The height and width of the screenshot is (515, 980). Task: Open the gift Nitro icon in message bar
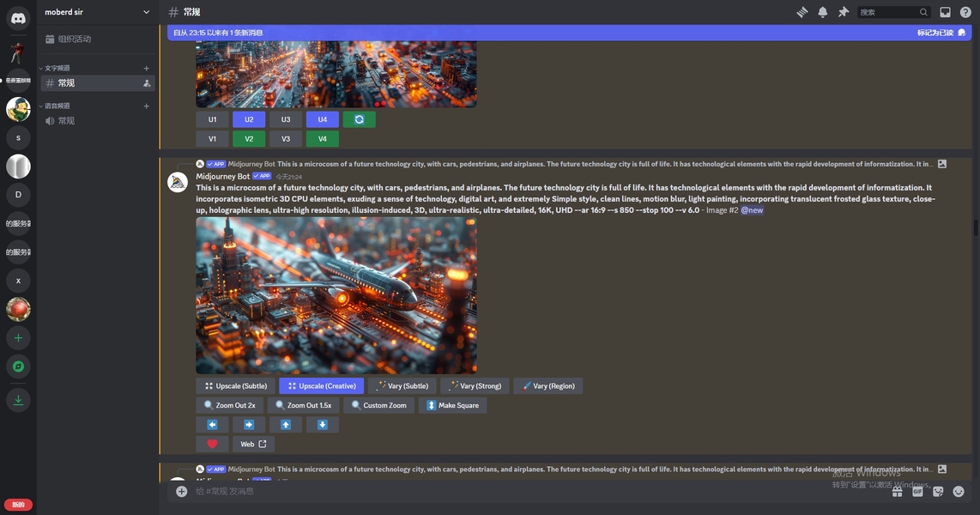click(897, 492)
